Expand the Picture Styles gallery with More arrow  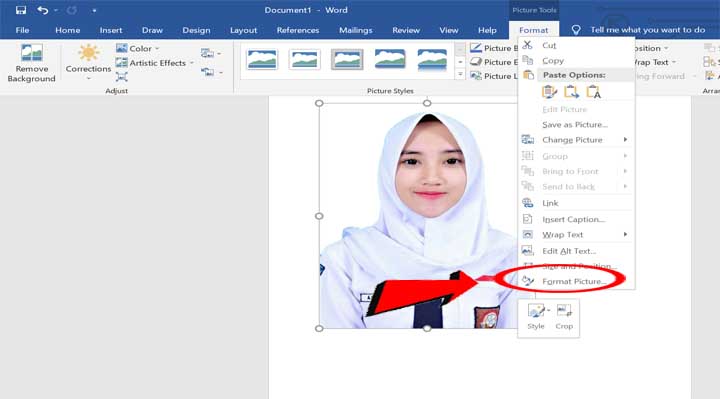click(460, 74)
